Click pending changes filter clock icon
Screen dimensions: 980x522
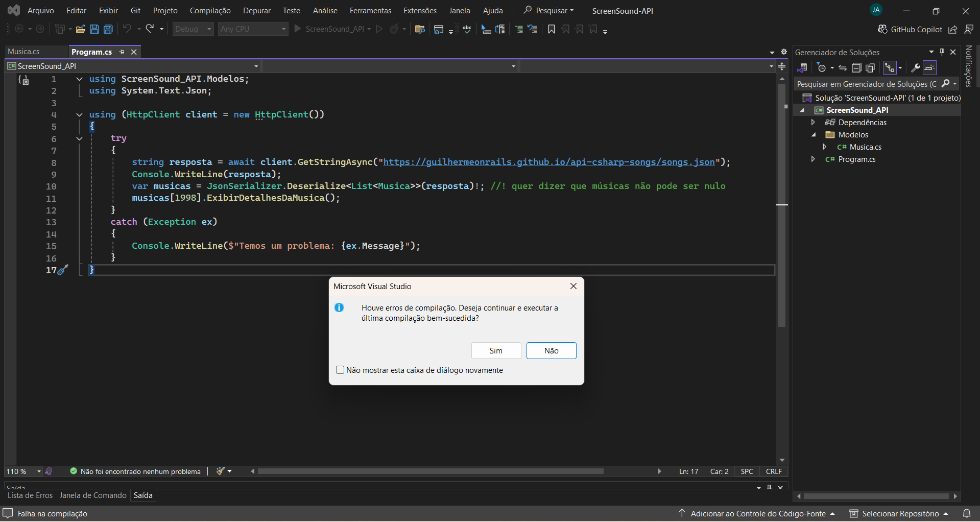pyautogui.click(x=822, y=68)
